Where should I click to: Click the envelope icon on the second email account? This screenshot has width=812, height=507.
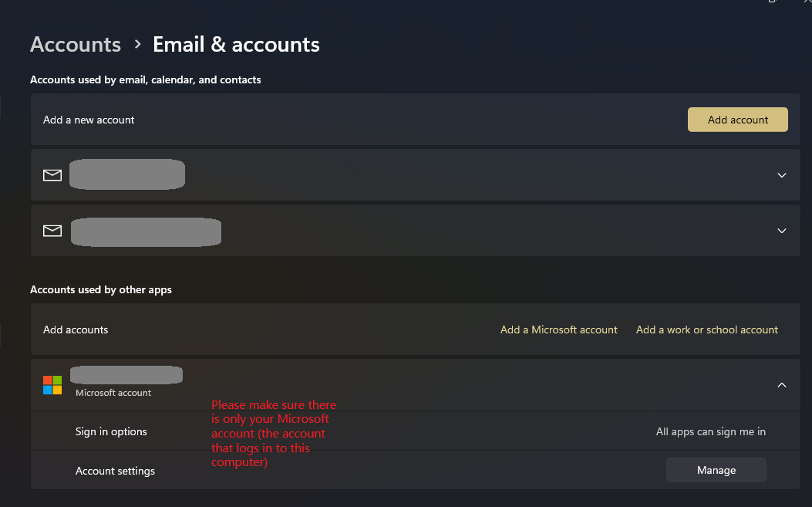[52, 230]
